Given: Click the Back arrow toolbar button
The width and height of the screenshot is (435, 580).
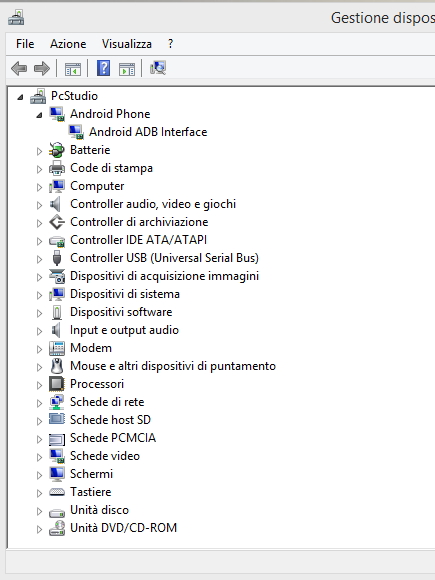Looking at the screenshot, I should tap(19, 68).
